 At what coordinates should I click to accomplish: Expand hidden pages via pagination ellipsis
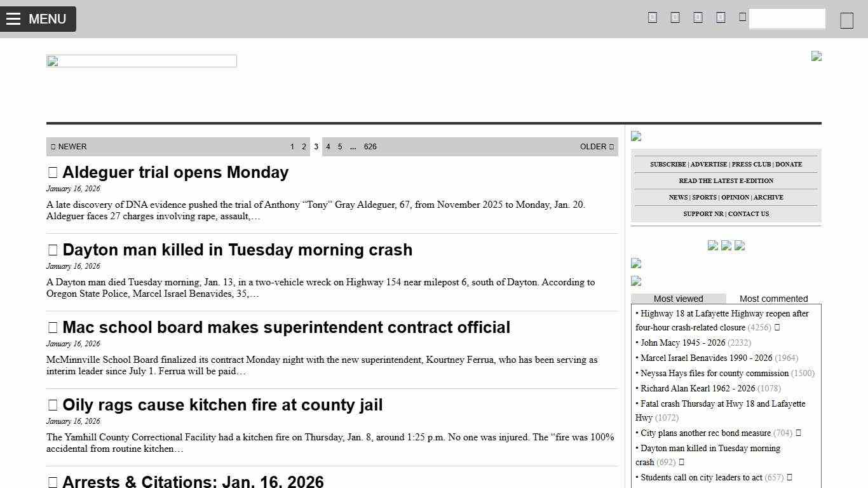click(353, 147)
